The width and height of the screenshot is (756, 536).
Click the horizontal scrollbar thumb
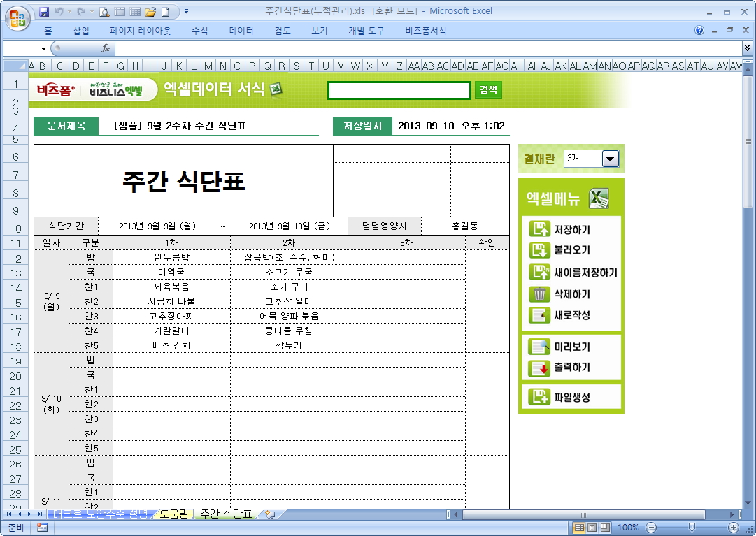pos(584,514)
